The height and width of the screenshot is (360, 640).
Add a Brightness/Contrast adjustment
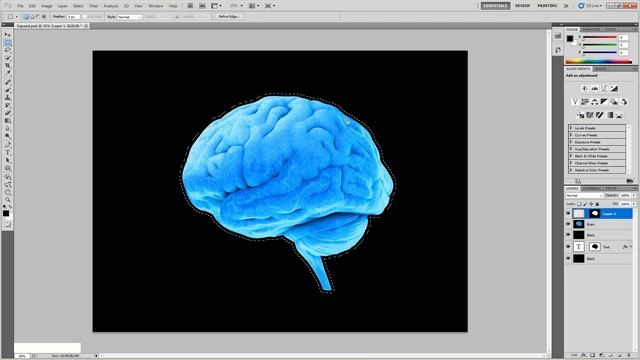point(584,88)
